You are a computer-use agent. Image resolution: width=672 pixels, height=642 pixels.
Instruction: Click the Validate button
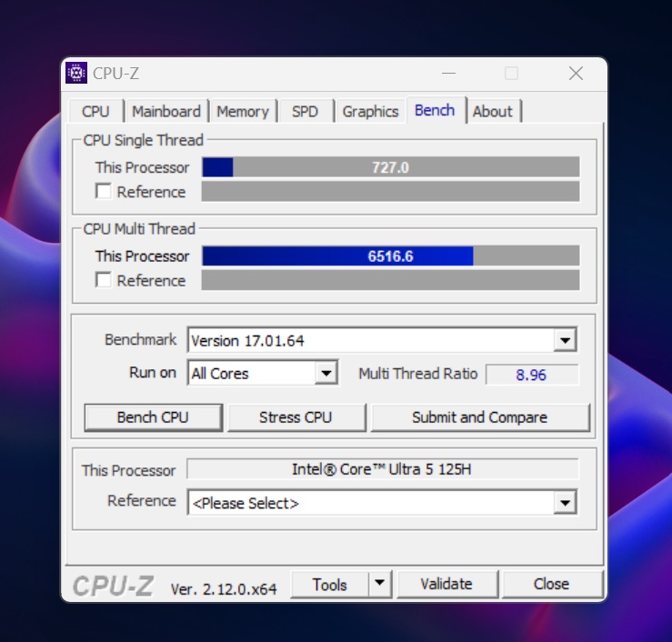(446, 584)
